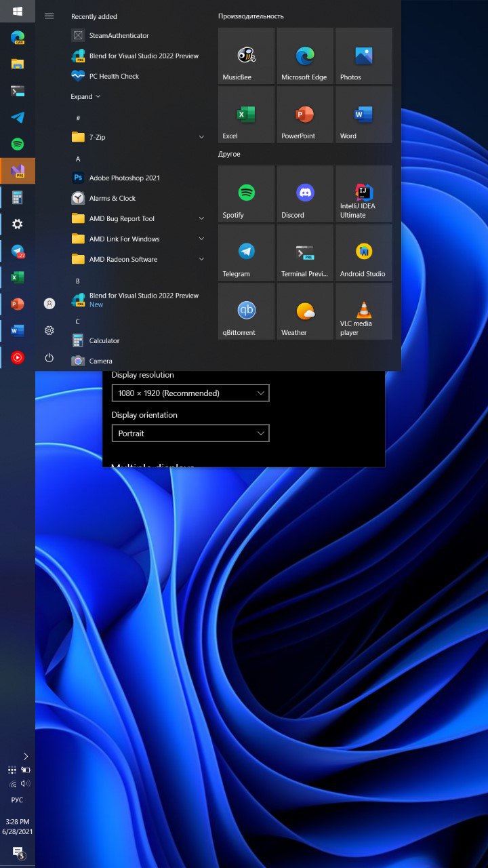488x868 pixels.
Task: Open the Weather tile
Action: 305,311
